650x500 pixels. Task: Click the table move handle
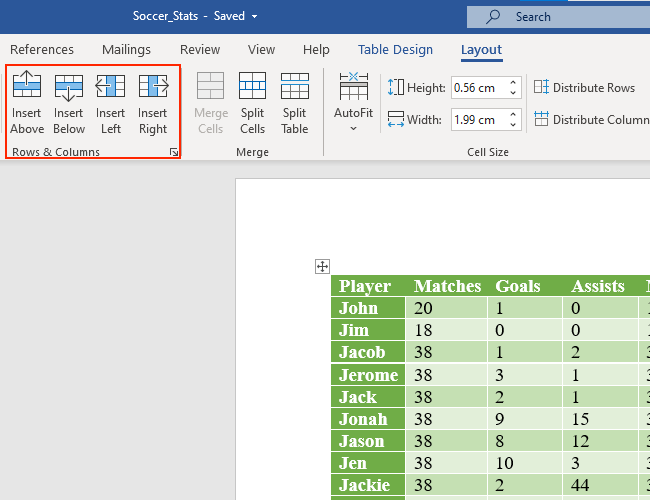click(x=322, y=266)
